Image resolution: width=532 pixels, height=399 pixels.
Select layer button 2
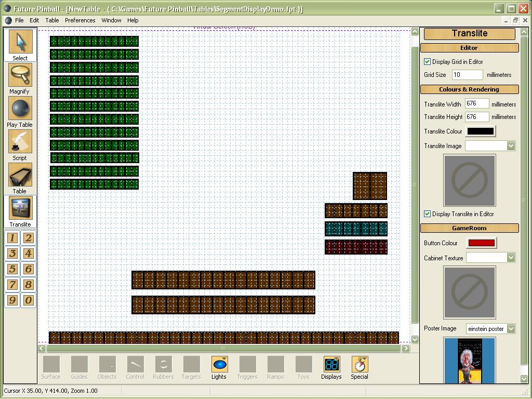(x=28, y=238)
